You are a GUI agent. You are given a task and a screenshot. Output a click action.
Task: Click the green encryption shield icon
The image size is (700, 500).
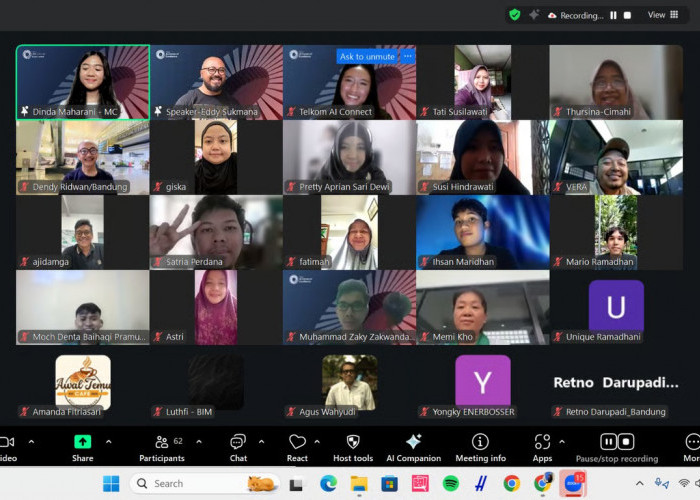pos(514,15)
